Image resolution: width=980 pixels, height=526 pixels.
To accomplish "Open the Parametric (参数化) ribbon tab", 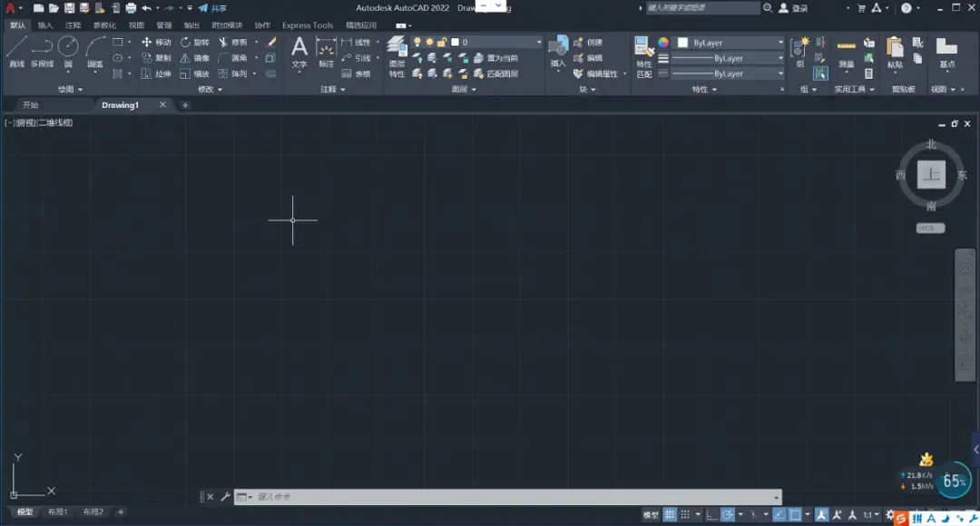I will pos(104,25).
